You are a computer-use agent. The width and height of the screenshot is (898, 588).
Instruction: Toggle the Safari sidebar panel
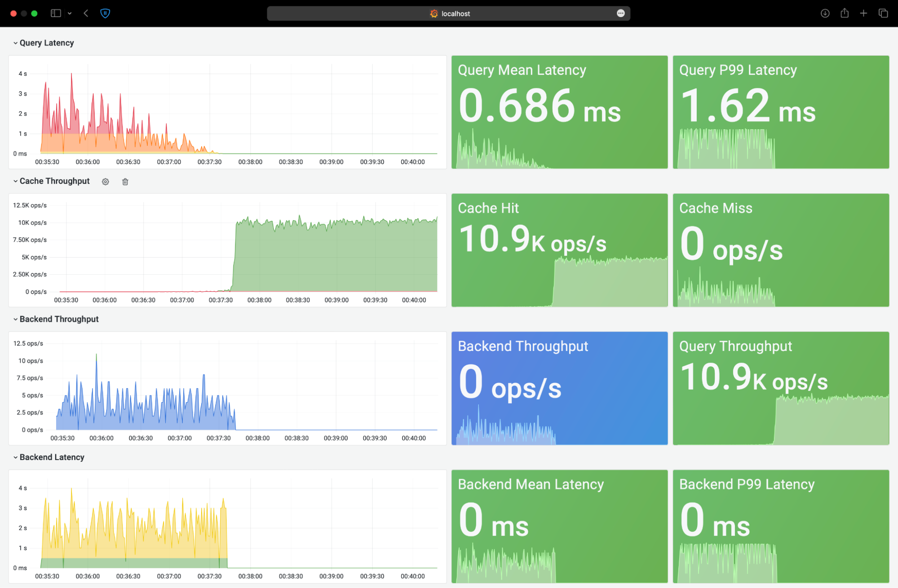(56, 13)
